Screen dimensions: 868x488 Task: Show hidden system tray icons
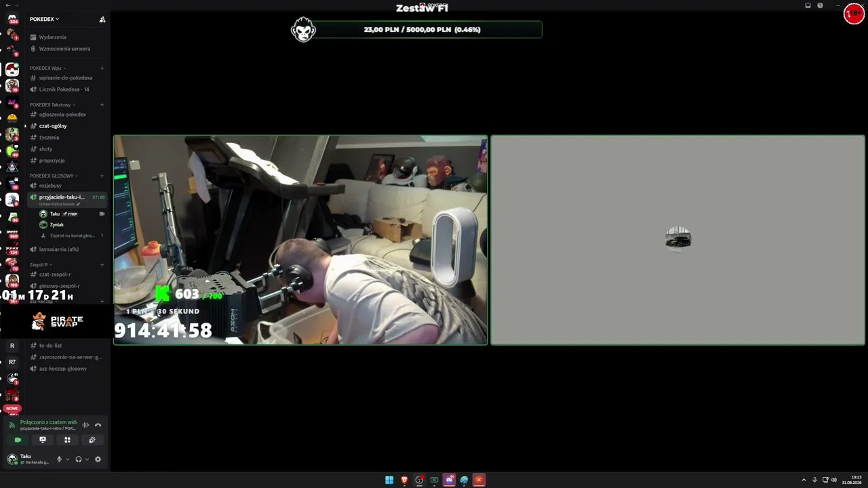[805, 480]
